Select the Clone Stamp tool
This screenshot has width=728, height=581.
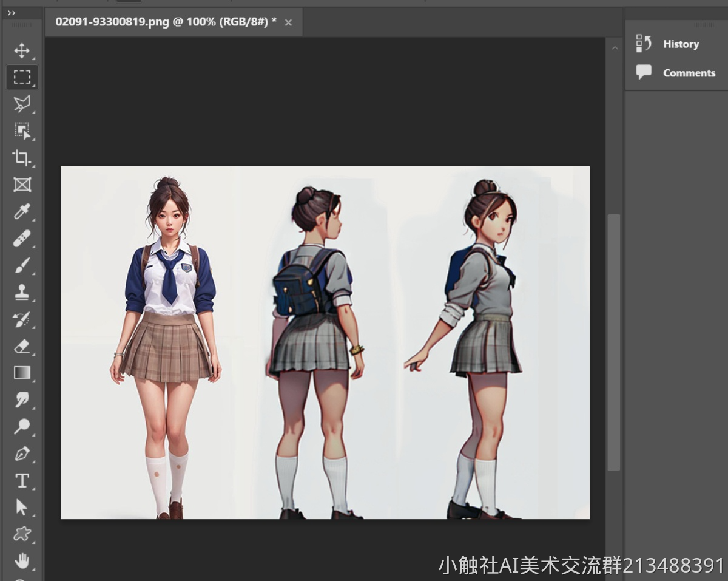[x=22, y=292]
